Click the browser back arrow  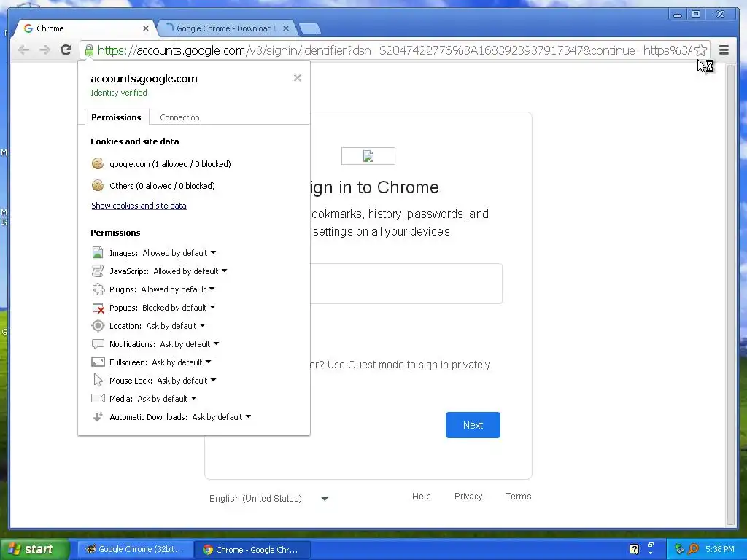pos(23,50)
